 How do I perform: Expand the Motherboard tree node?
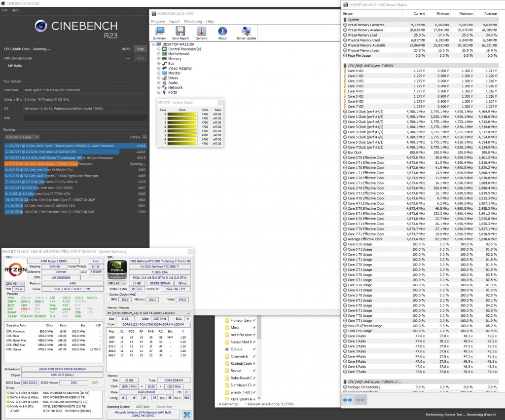coord(159,54)
